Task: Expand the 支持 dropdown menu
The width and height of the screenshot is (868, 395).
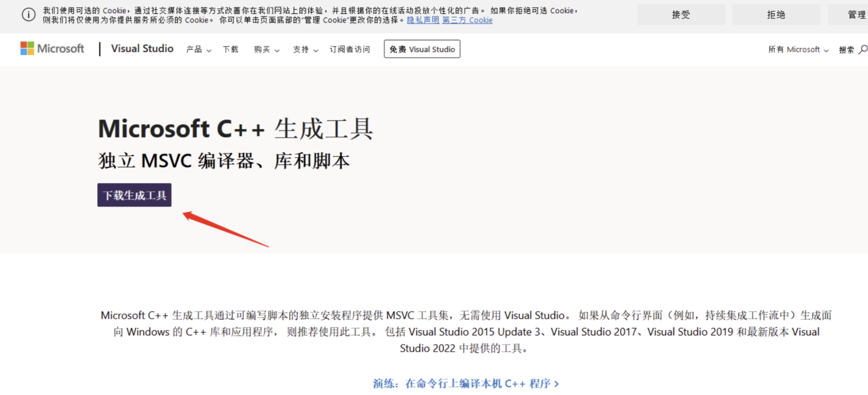Action: pyautogui.click(x=306, y=49)
